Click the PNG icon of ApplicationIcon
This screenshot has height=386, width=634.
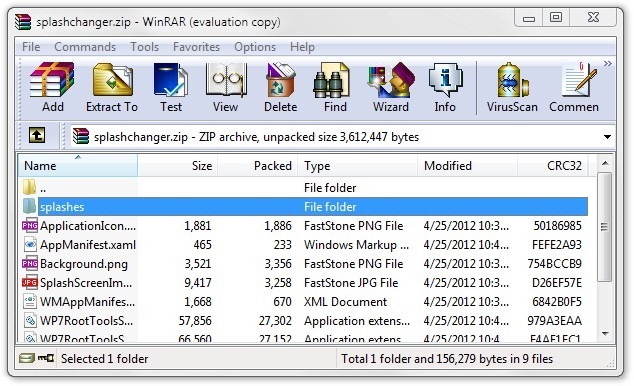click(30, 226)
